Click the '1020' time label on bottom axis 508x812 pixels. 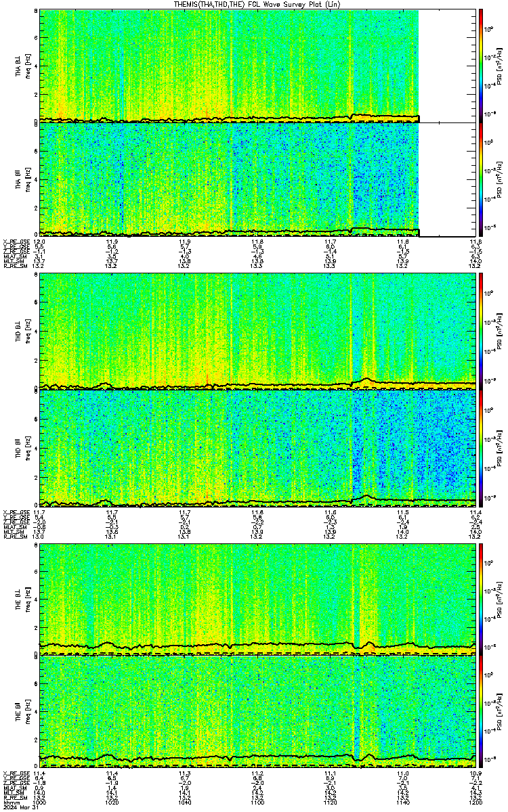112,801
